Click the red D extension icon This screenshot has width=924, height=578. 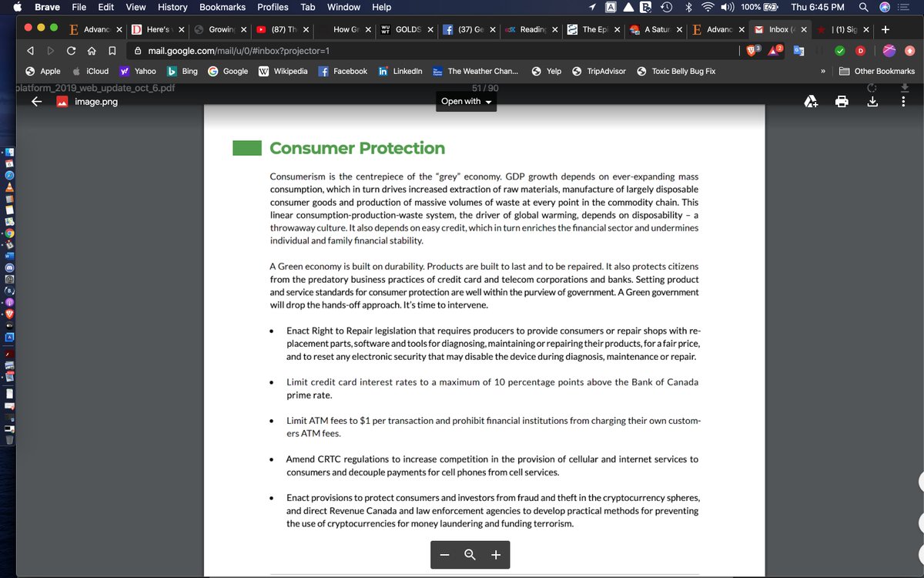point(860,51)
